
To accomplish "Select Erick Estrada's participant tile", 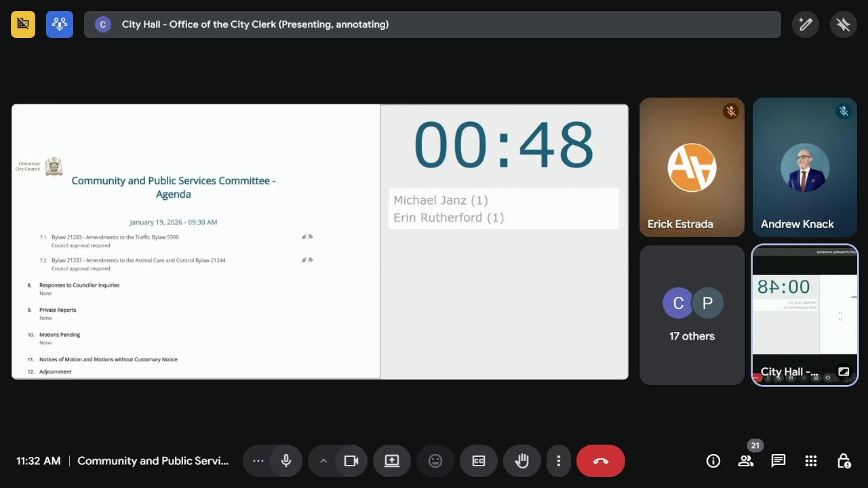I will pyautogui.click(x=692, y=167).
